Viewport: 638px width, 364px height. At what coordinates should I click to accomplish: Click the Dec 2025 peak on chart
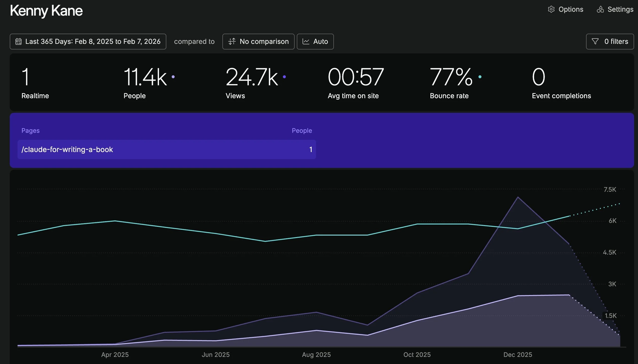(518, 197)
